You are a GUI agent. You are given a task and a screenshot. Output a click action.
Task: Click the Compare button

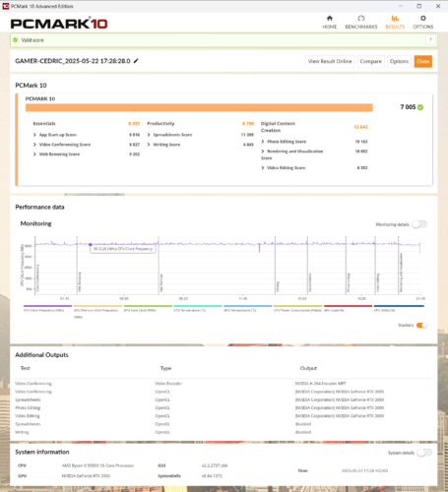pyautogui.click(x=371, y=61)
